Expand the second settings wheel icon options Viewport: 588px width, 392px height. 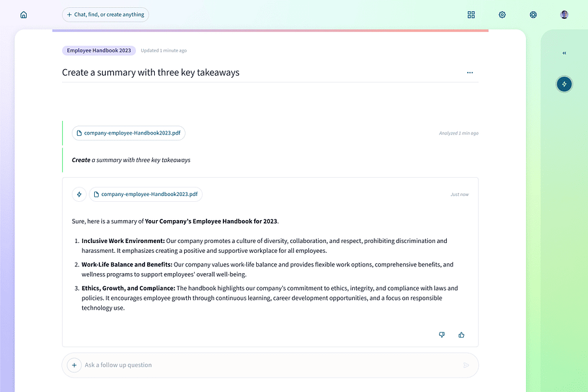pos(533,14)
